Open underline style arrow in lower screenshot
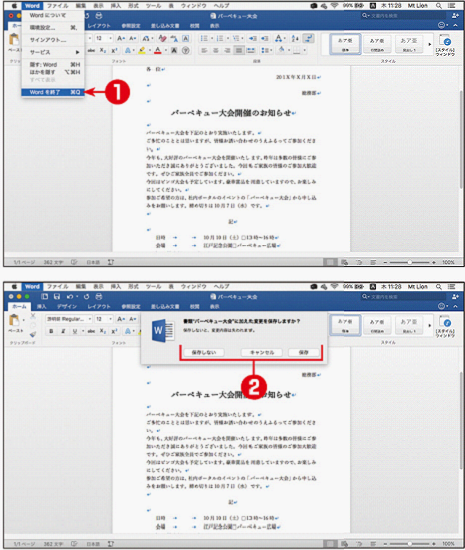 (x=83, y=331)
